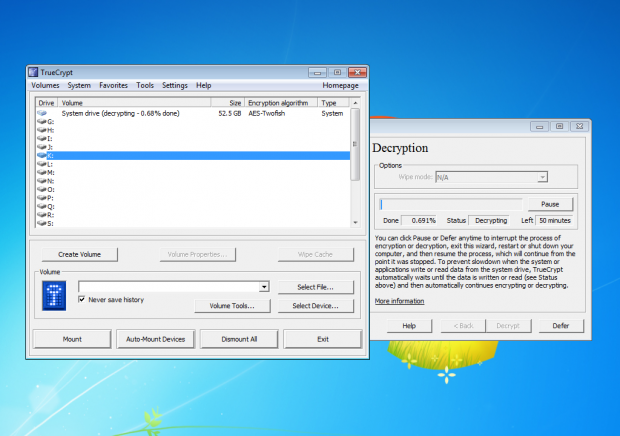Select drive H: in the list
Viewport: 620px width, 436px height.
[x=45, y=130]
